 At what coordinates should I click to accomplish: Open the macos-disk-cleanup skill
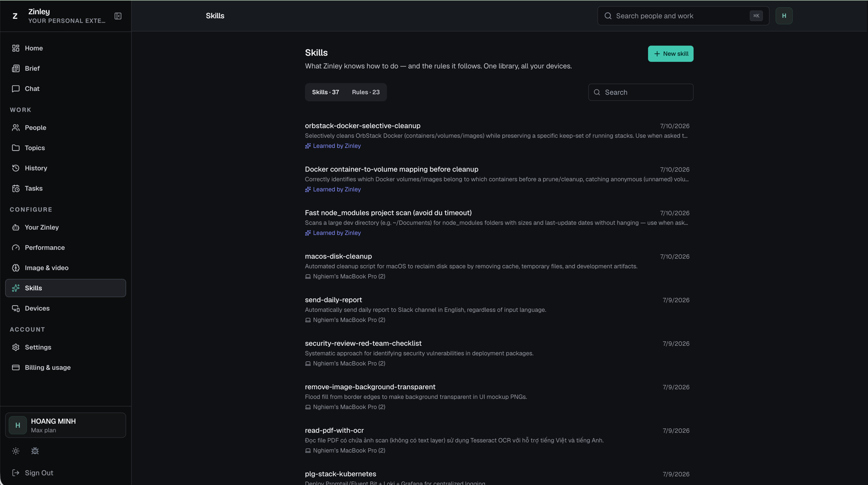click(x=338, y=257)
